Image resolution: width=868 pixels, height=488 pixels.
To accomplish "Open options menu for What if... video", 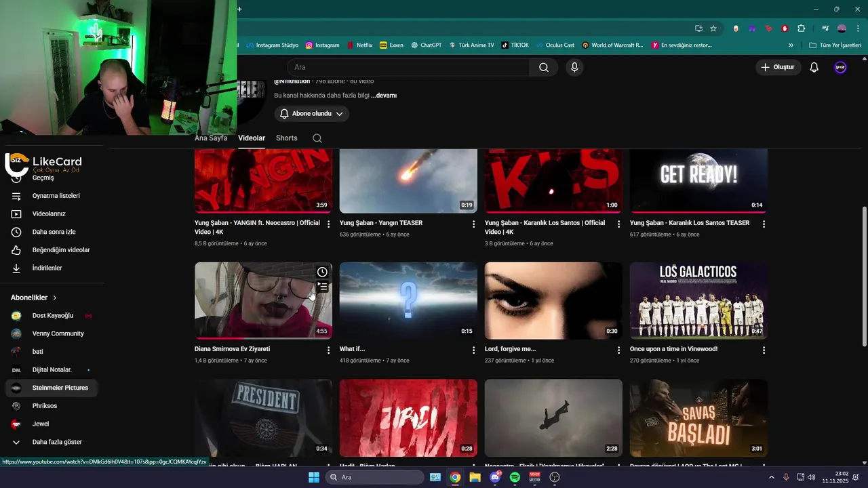I will tap(474, 350).
